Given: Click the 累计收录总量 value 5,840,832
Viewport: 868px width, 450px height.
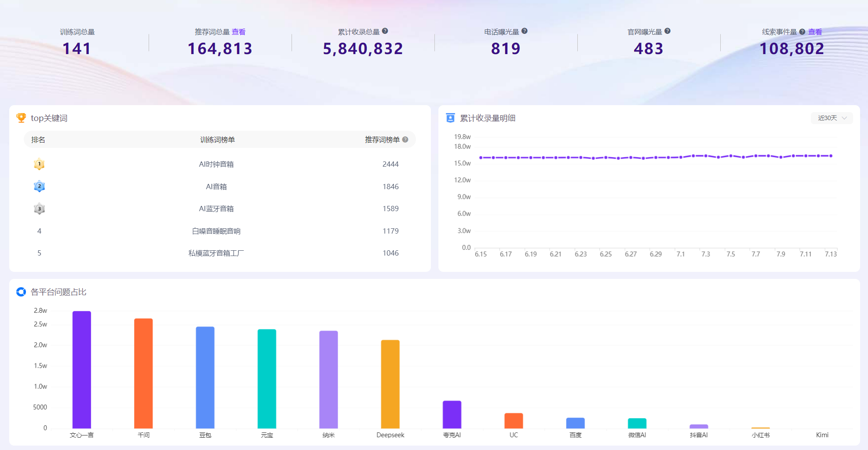Looking at the screenshot, I should pyautogui.click(x=363, y=48).
